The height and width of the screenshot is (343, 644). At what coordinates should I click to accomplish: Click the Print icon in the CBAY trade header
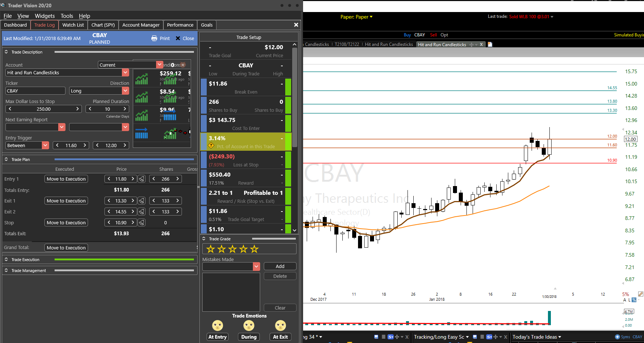click(x=155, y=38)
